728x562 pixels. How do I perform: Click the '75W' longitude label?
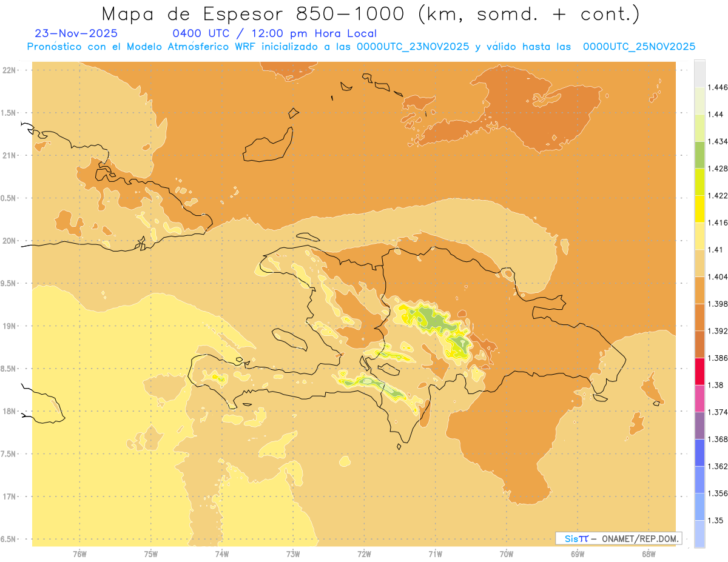[x=151, y=554]
